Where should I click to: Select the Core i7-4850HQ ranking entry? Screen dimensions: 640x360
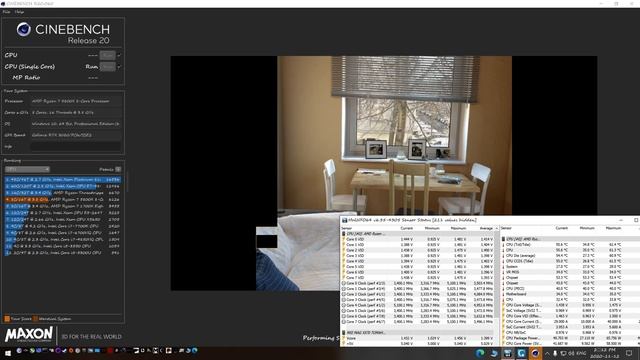(62, 240)
